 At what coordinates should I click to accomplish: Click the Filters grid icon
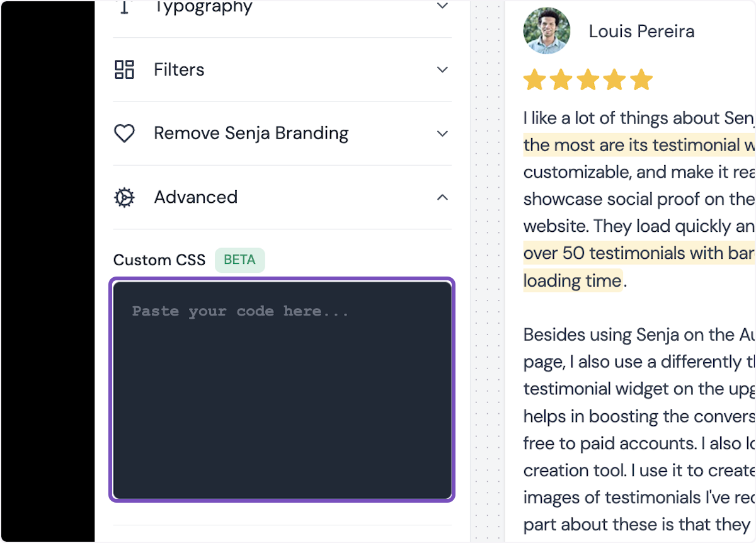(124, 69)
